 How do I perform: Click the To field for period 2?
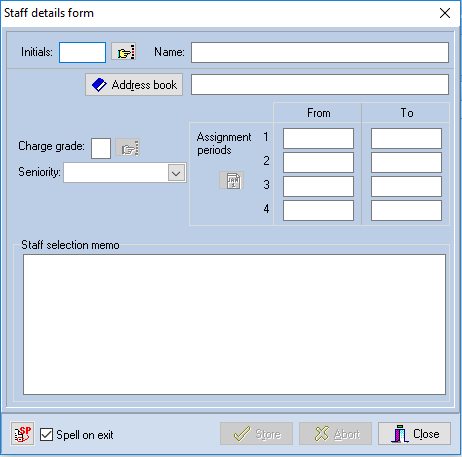[406, 162]
